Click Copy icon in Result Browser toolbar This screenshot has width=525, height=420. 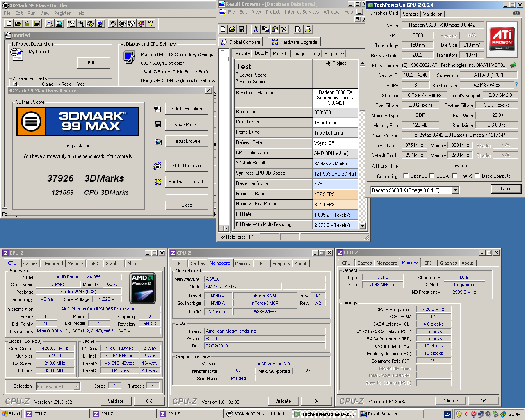pos(265,29)
